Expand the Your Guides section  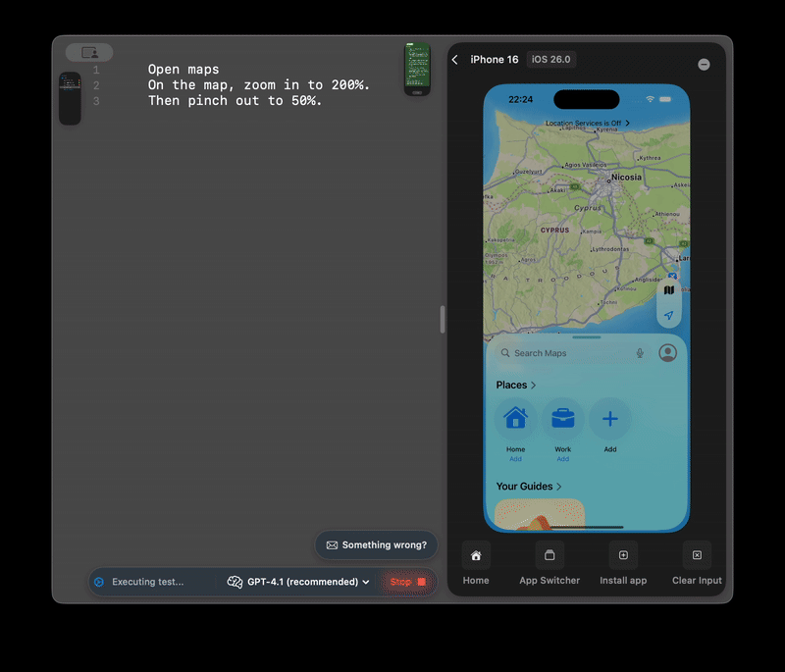(529, 487)
